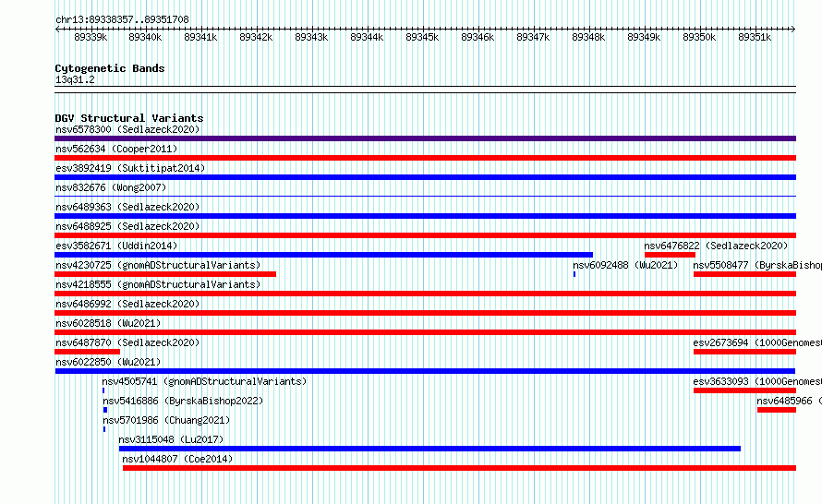Open esv3892419 (Suktitipat2014) variant label

(x=130, y=168)
